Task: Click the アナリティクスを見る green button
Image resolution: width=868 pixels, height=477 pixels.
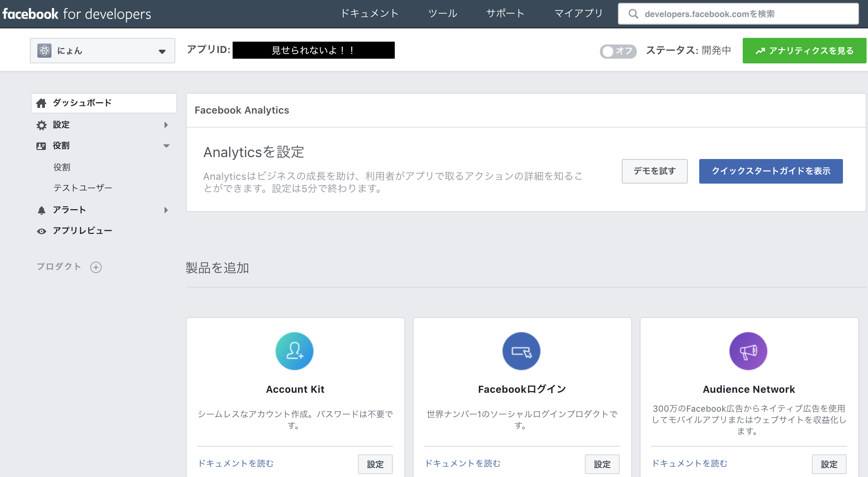Action: point(804,51)
